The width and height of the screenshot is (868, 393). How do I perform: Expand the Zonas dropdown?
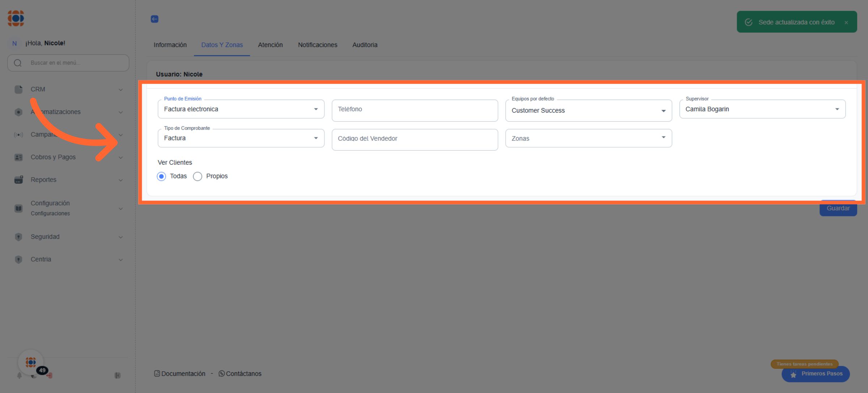588,138
